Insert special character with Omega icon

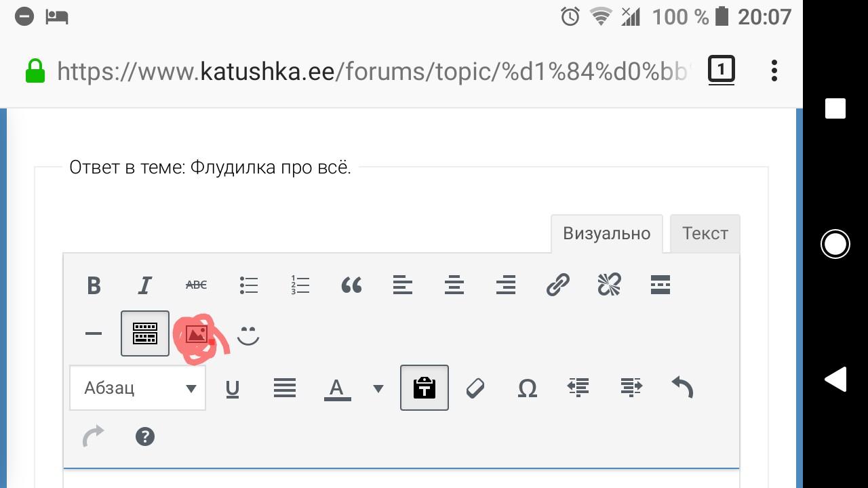[x=528, y=388]
